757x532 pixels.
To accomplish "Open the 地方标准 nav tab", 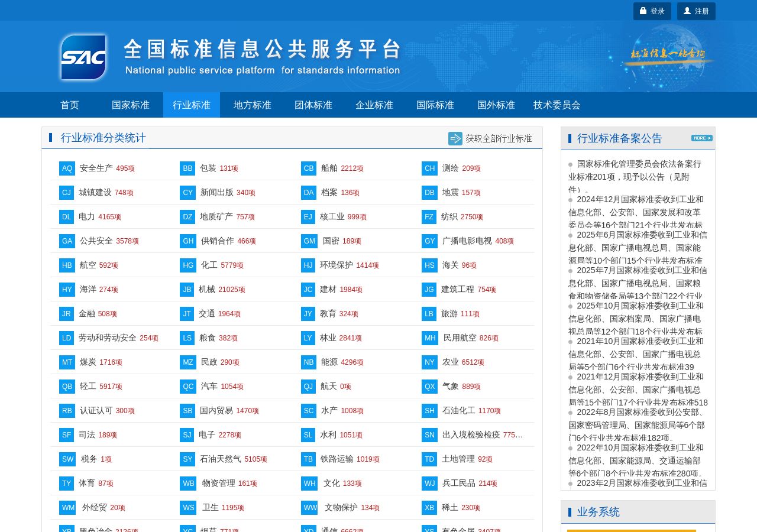I will (253, 105).
